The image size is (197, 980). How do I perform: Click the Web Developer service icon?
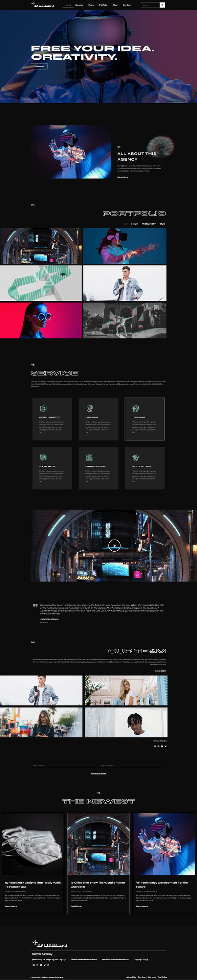pos(135,457)
